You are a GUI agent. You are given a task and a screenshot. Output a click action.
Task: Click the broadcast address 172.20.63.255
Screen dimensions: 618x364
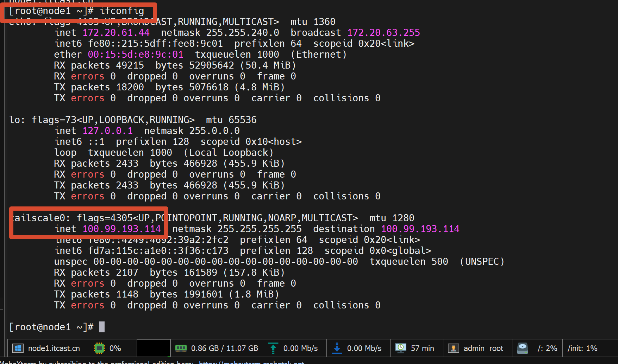tap(383, 33)
